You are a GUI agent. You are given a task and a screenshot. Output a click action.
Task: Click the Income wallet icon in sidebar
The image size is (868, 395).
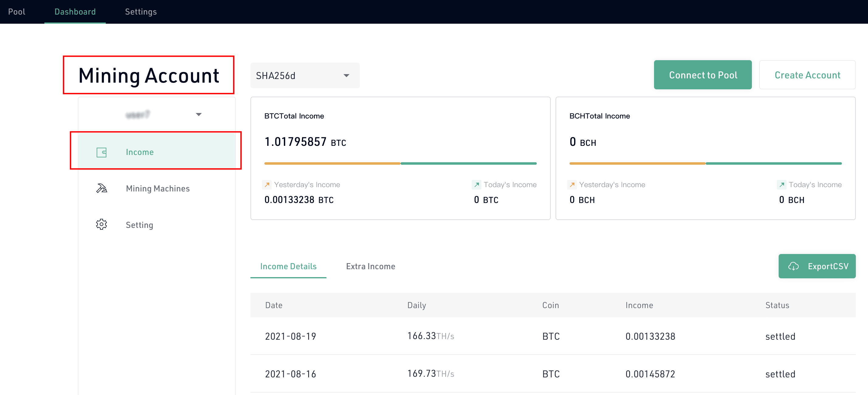pyautogui.click(x=102, y=152)
